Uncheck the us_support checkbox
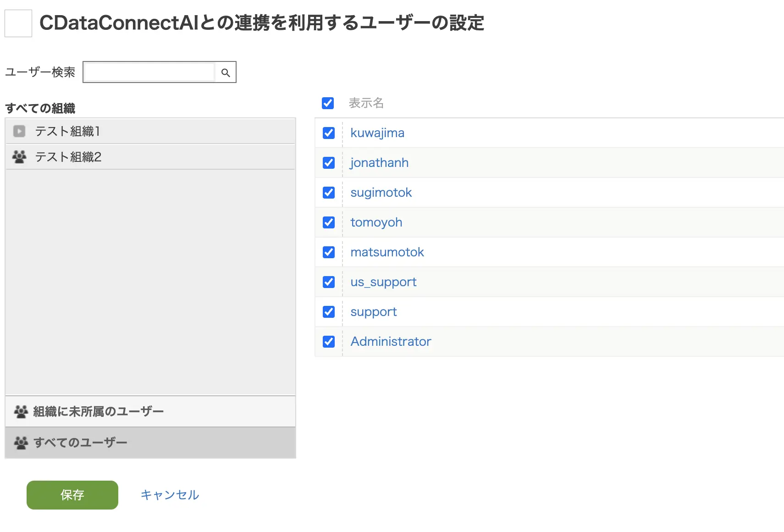 pos(329,282)
